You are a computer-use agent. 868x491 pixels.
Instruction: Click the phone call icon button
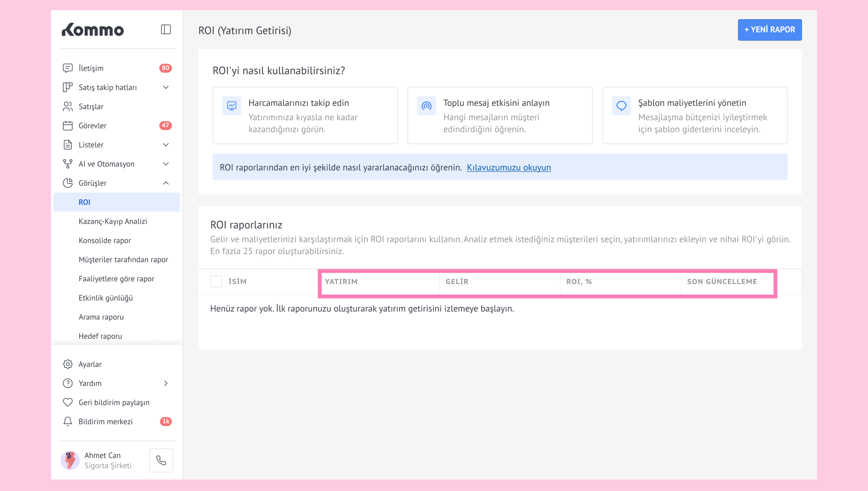161,460
